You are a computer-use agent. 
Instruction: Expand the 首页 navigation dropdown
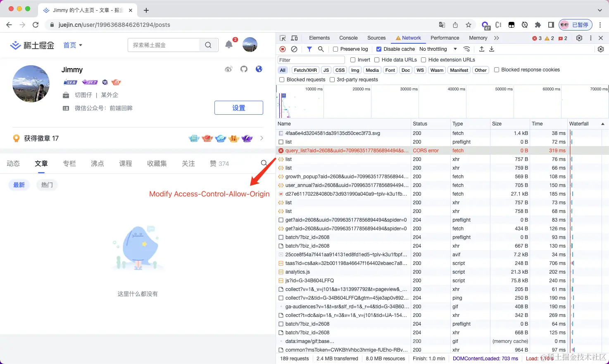pos(73,45)
